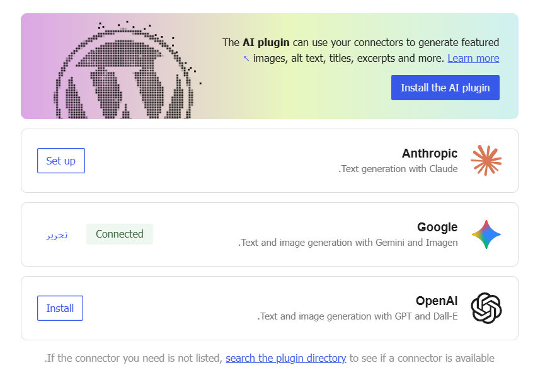
Task: Click the OpenAI knot logo
Action: click(x=486, y=308)
